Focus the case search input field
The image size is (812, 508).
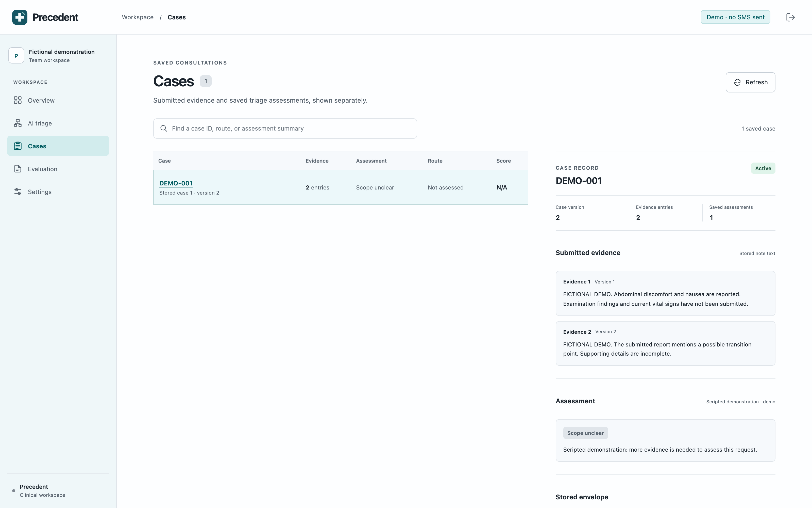[285, 128]
